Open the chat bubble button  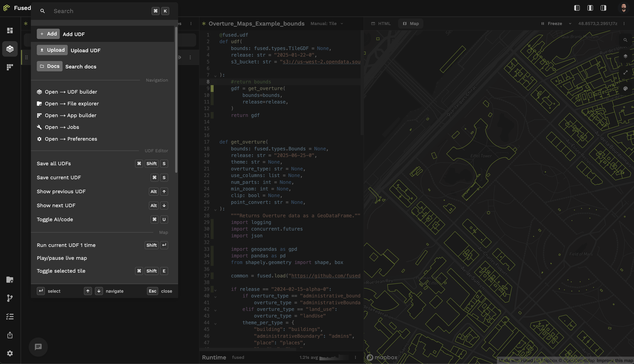pos(38,347)
